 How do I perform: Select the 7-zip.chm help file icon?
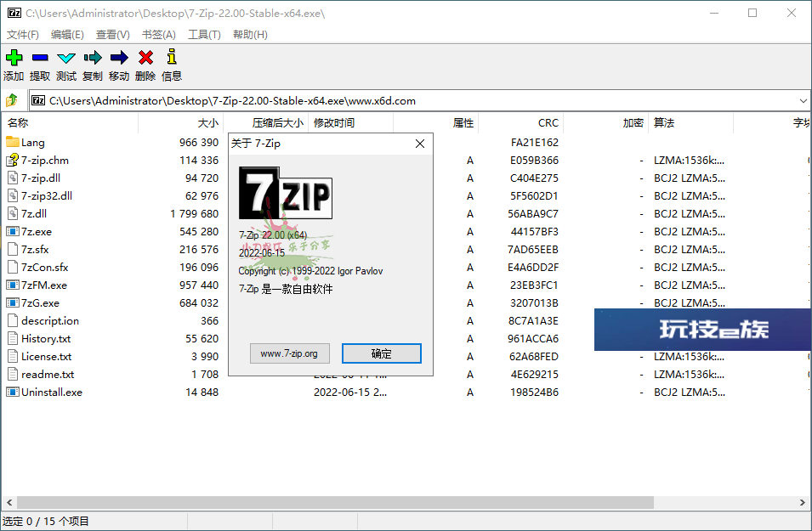coord(13,160)
